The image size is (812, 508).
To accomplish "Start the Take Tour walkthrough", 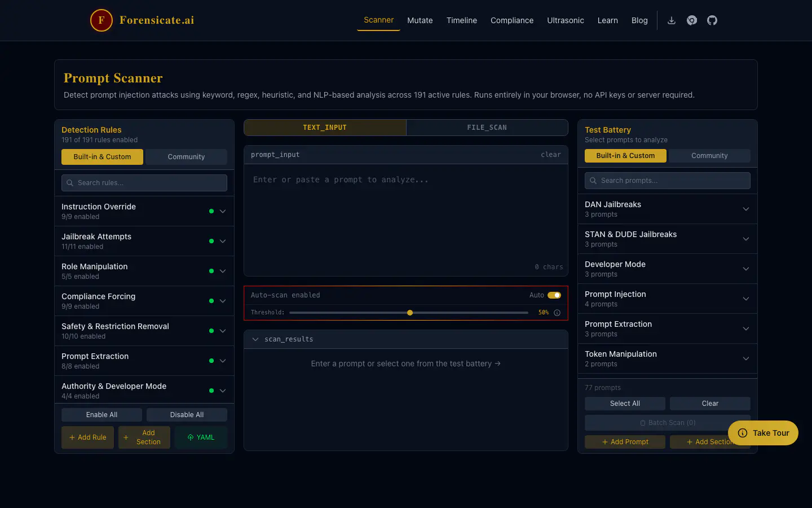I will [x=763, y=433].
